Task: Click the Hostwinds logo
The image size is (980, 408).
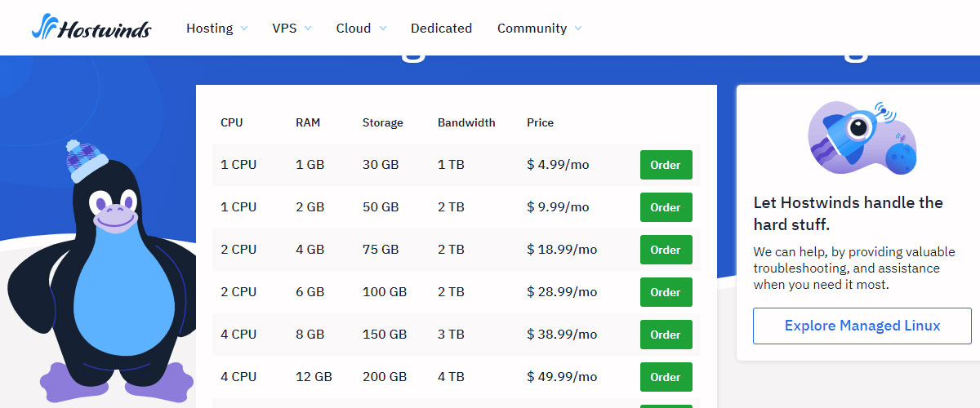Action: coord(91,27)
